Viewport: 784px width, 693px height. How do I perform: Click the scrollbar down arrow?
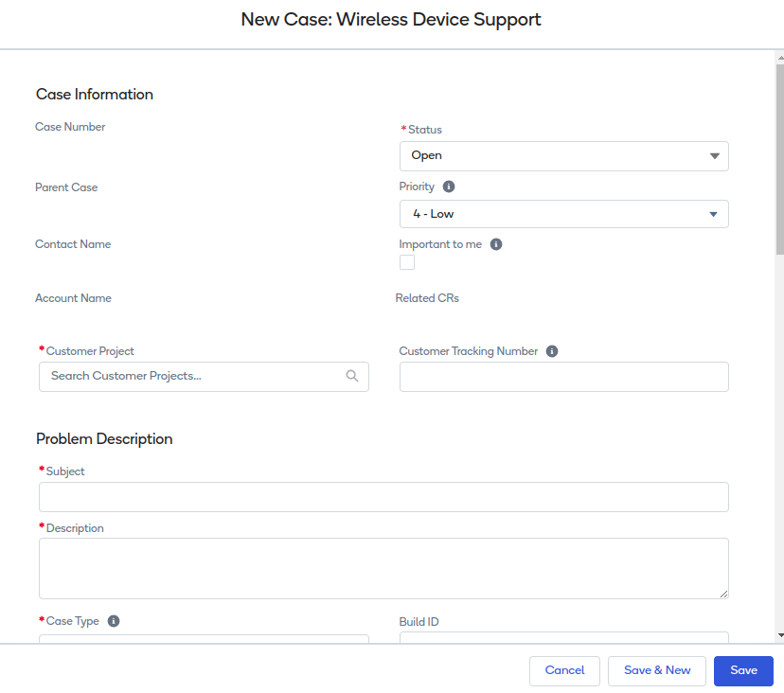click(780, 635)
